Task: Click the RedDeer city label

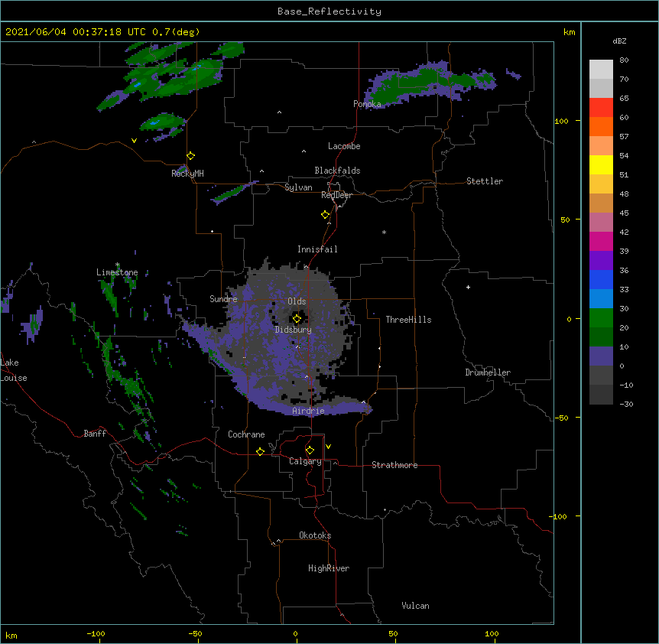Action: click(x=336, y=195)
